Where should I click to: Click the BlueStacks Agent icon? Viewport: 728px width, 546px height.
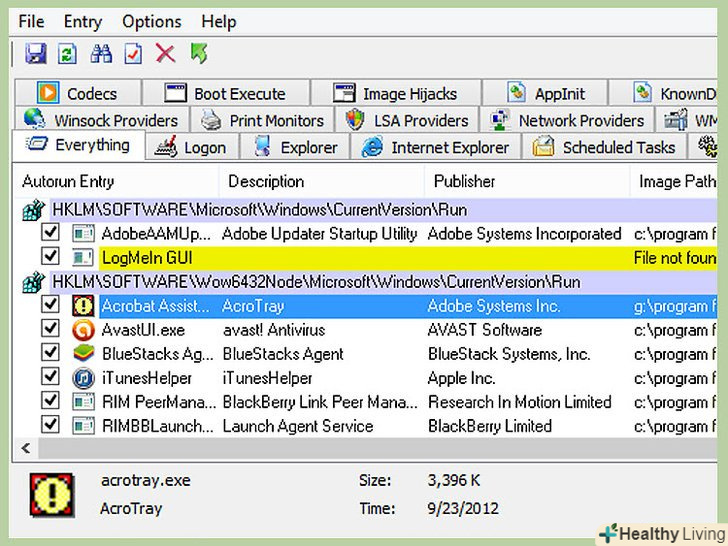click(84, 354)
